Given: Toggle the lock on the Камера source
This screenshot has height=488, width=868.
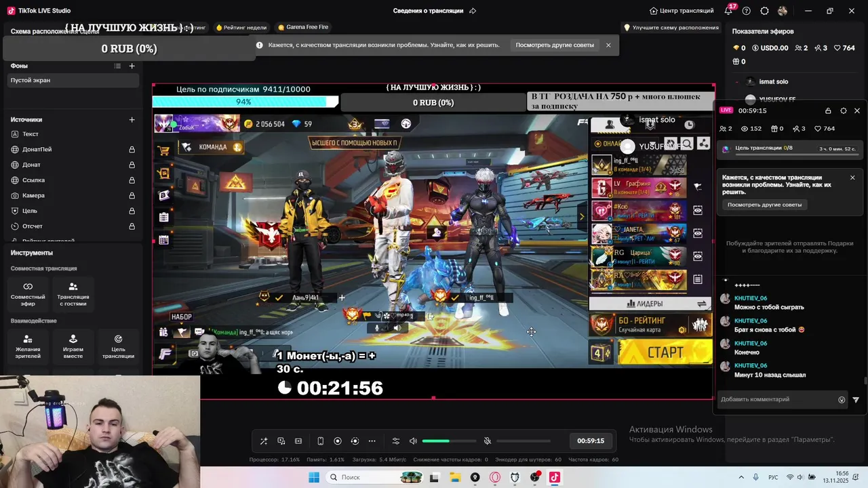Looking at the screenshot, I should 132,196.
